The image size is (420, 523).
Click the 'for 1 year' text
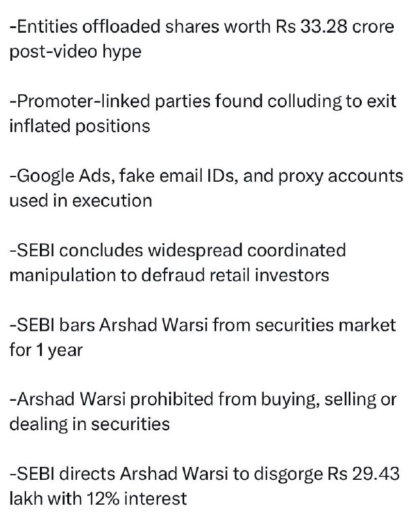pyautogui.click(x=46, y=350)
